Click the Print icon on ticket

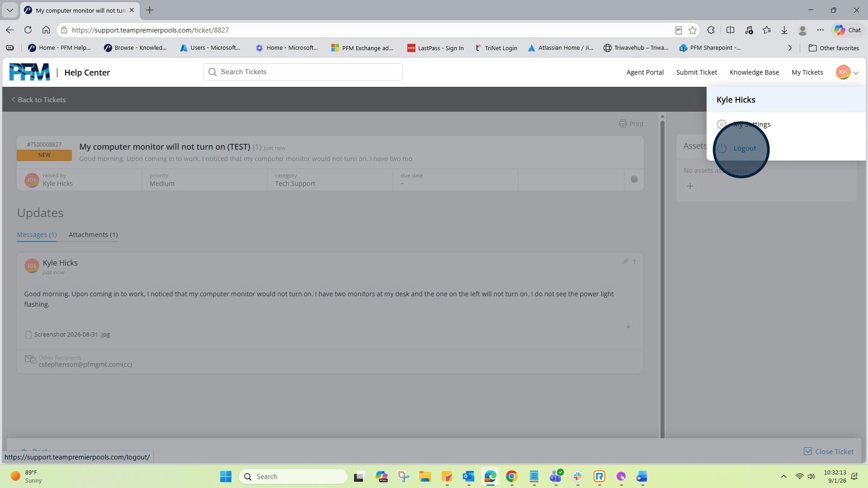(623, 123)
